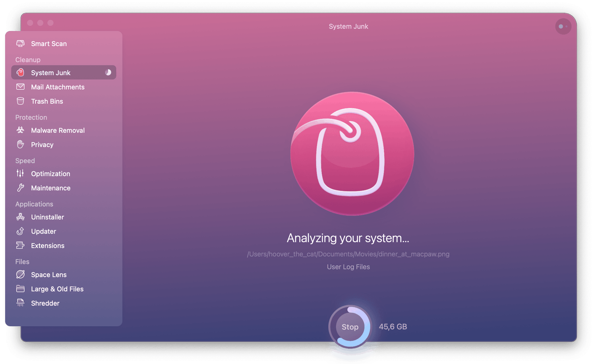This screenshot has height=364, width=594.
Task: Click the Privacy hand icon
Action: pyautogui.click(x=20, y=144)
